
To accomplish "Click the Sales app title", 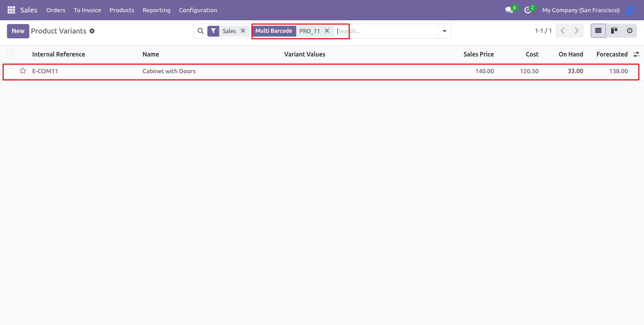I will click(x=29, y=10).
